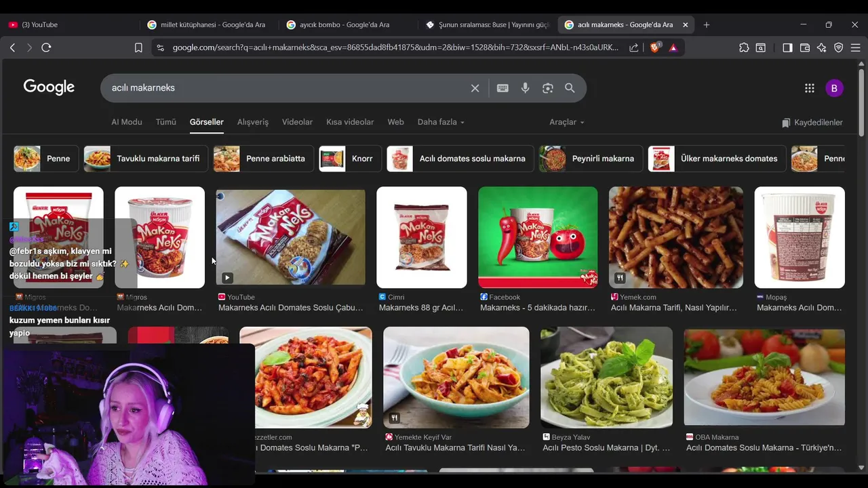The height and width of the screenshot is (488, 868).
Task: Open the browser hamburger main menu
Action: tap(856, 47)
